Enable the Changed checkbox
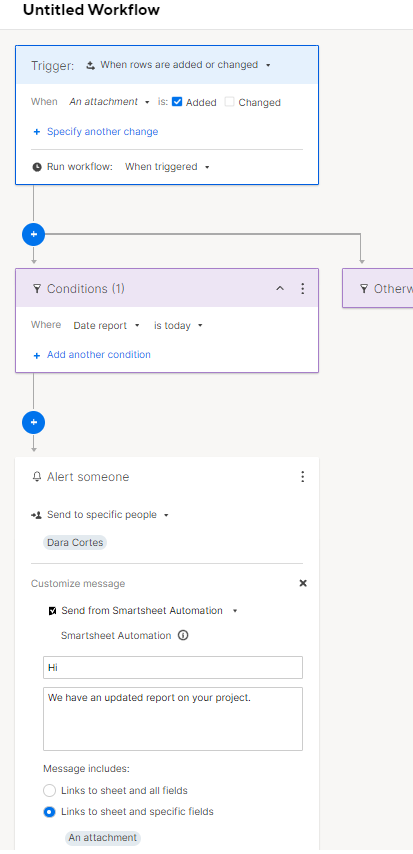Viewport: 413px width, 854px height. pyautogui.click(x=229, y=102)
